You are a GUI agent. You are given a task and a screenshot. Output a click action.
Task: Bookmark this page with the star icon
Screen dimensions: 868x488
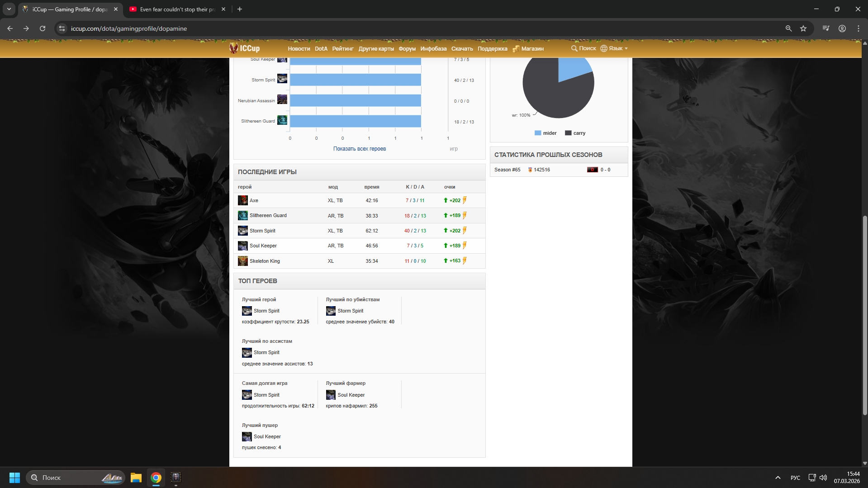(803, 28)
